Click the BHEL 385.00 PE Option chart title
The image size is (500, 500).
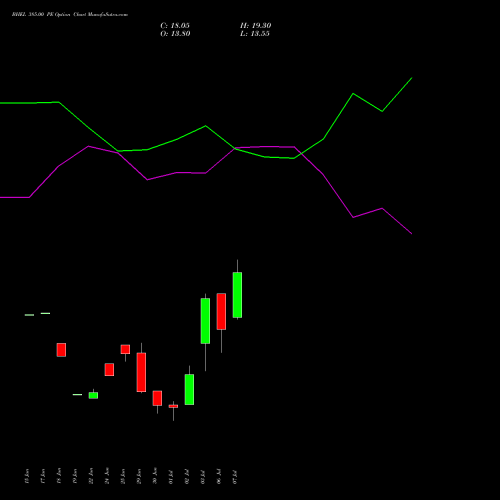(70, 15)
